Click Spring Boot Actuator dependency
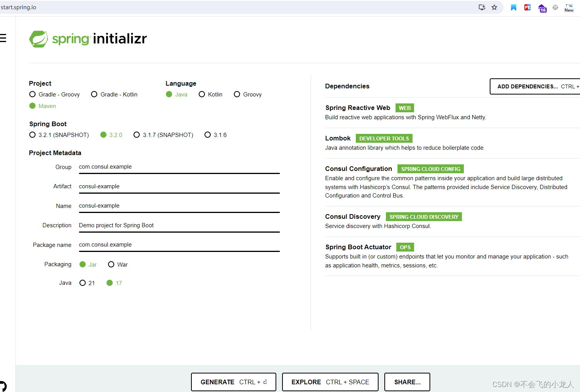This screenshot has height=392, width=580. [452, 256]
